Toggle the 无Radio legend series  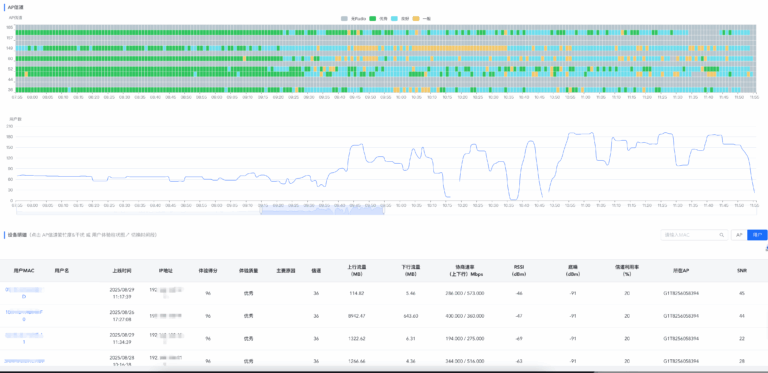(354, 18)
